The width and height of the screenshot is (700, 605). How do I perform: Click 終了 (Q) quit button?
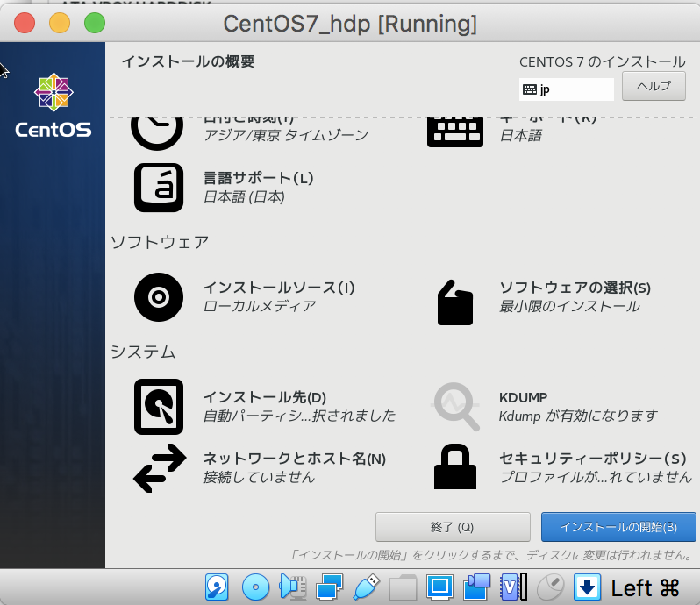pyautogui.click(x=453, y=527)
